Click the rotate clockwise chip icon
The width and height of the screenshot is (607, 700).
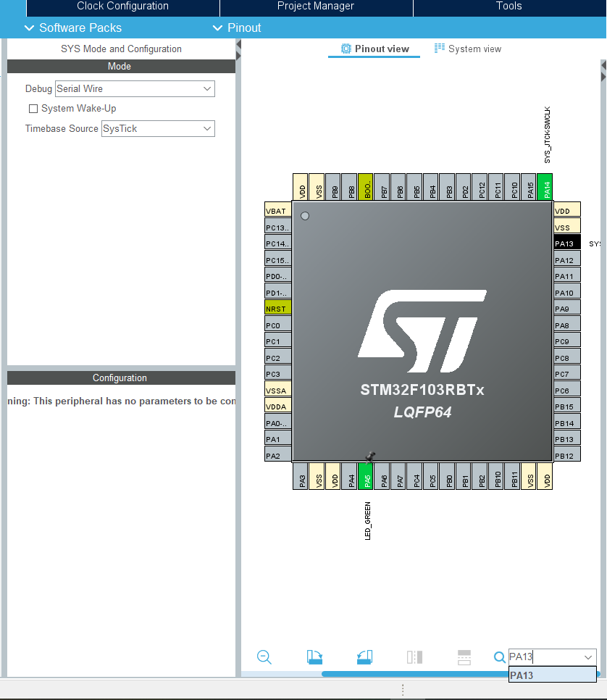pos(314,657)
